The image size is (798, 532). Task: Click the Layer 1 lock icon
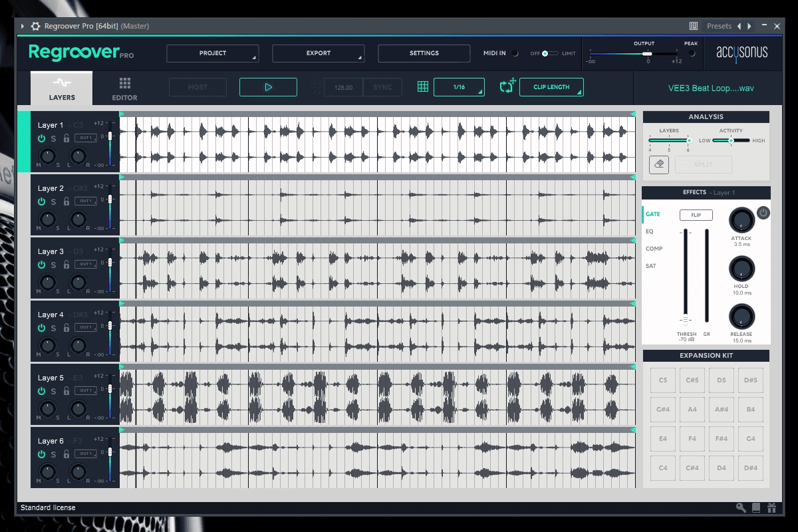pos(66,138)
